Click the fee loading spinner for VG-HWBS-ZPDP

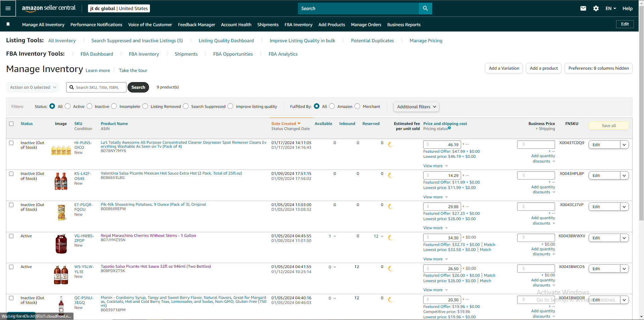[x=391, y=238]
